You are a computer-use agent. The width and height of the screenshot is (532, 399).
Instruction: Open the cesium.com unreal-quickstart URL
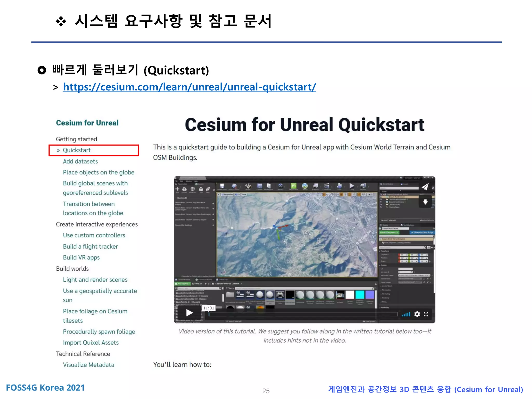tap(190, 87)
